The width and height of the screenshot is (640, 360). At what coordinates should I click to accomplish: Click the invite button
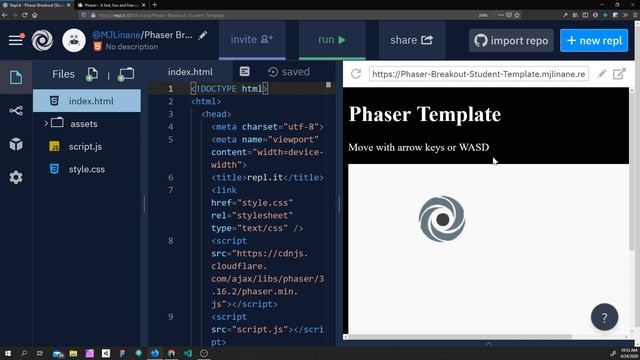252,40
